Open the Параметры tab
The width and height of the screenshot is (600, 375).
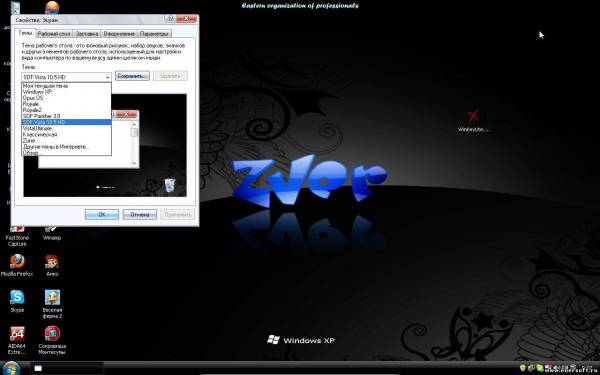154,34
